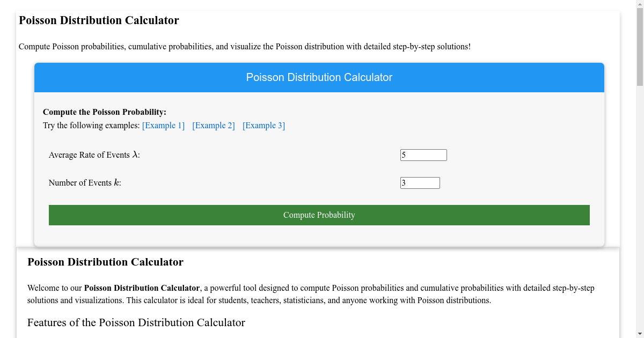Click the welcome description paragraph
644x338 pixels.
[311, 294]
